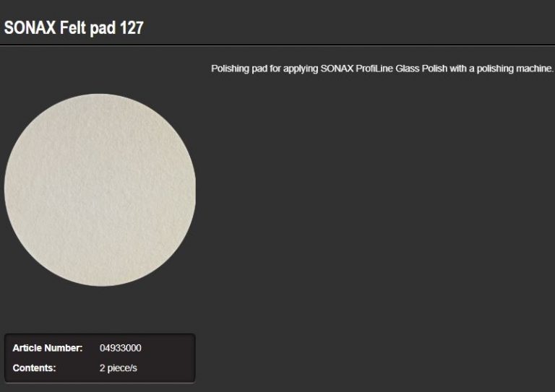Click the "SONAX Felt pad 127" heading

click(x=74, y=28)
